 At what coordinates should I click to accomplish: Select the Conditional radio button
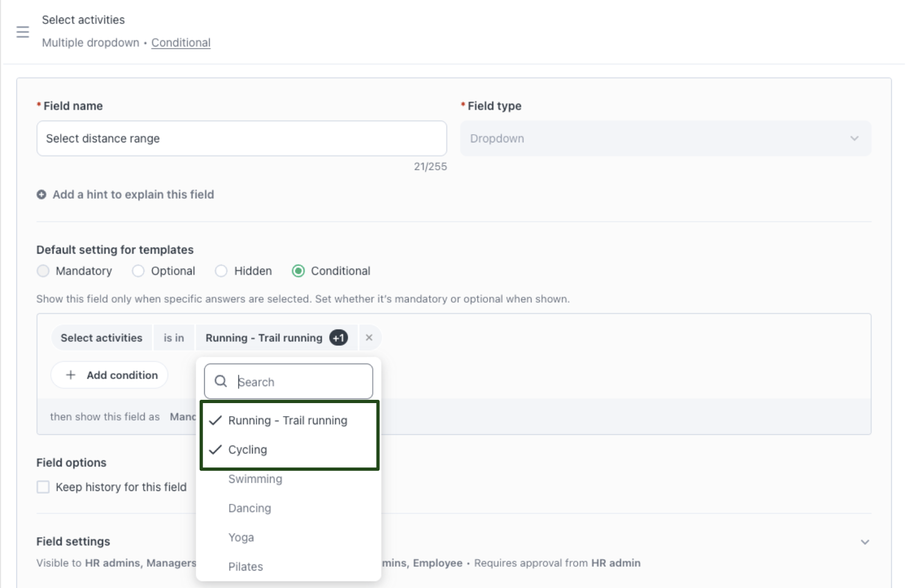298,271
